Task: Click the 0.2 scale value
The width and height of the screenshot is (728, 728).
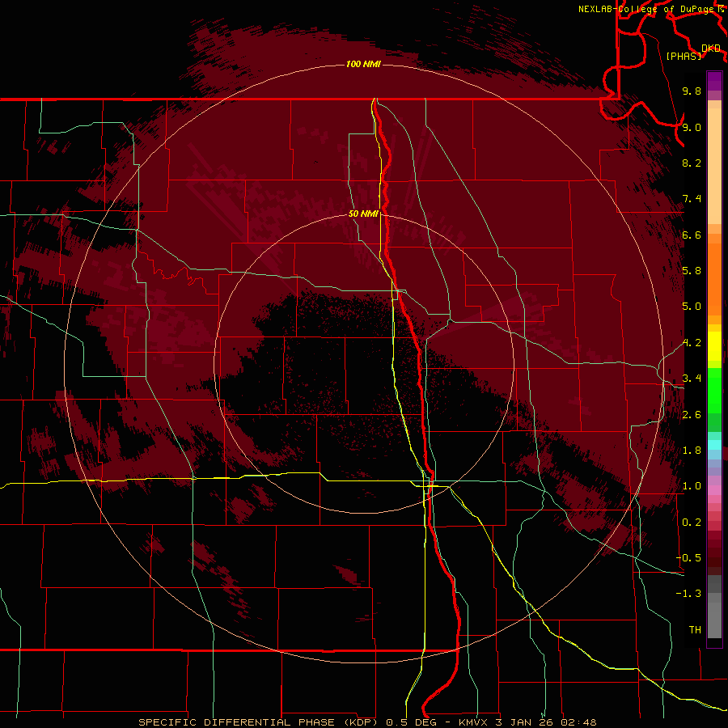Action: [x=692, y=523]
